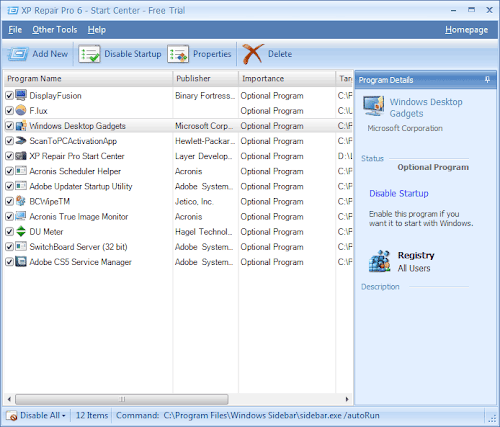
Task: Click the Tar column header
Action: coord(345,79)
